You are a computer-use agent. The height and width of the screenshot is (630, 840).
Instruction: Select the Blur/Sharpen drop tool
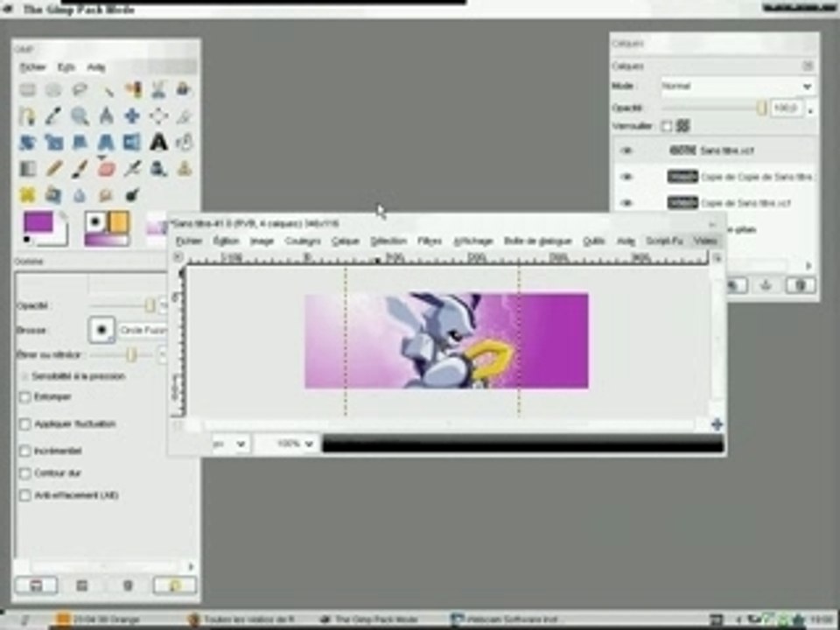point(80,194)
